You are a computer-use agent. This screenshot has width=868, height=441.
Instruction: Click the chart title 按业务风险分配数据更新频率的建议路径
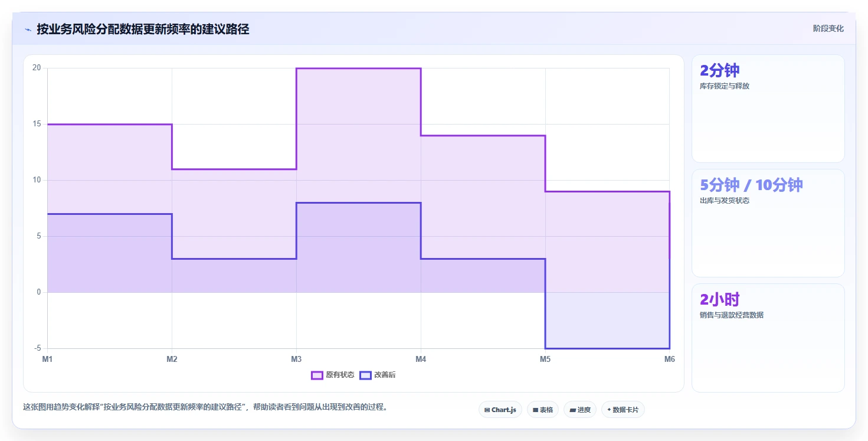pyautogui.click(x=143, y=29)
